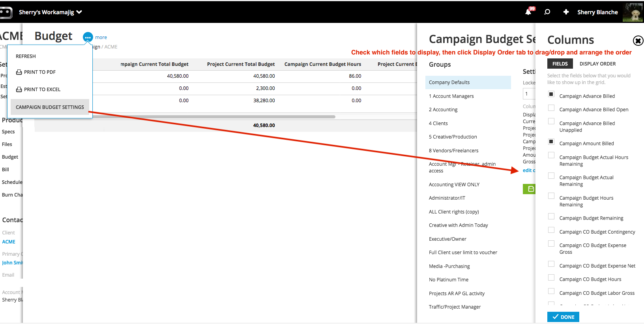This screenshot has width=644, height=324.
Task: Click the more link
Action: [101, 37]
